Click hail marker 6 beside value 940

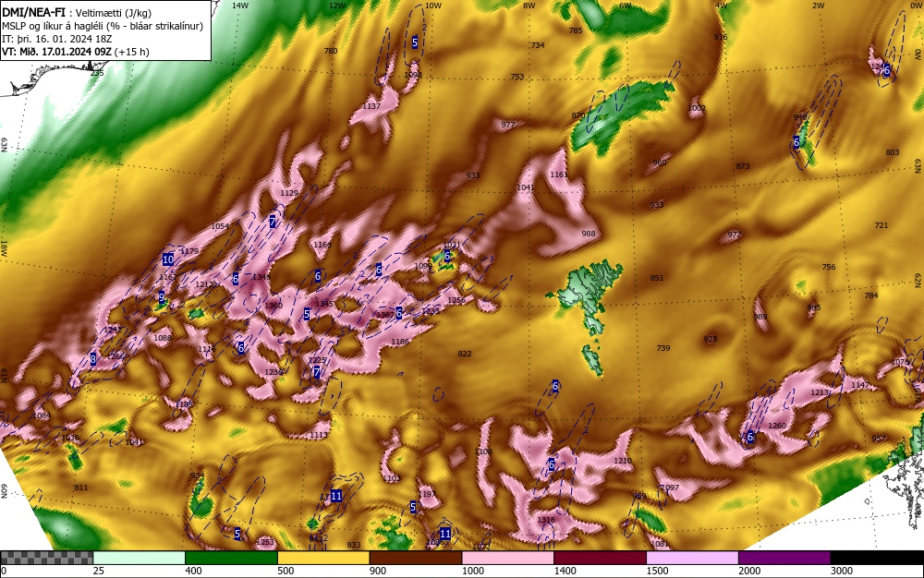pos(796,142)
